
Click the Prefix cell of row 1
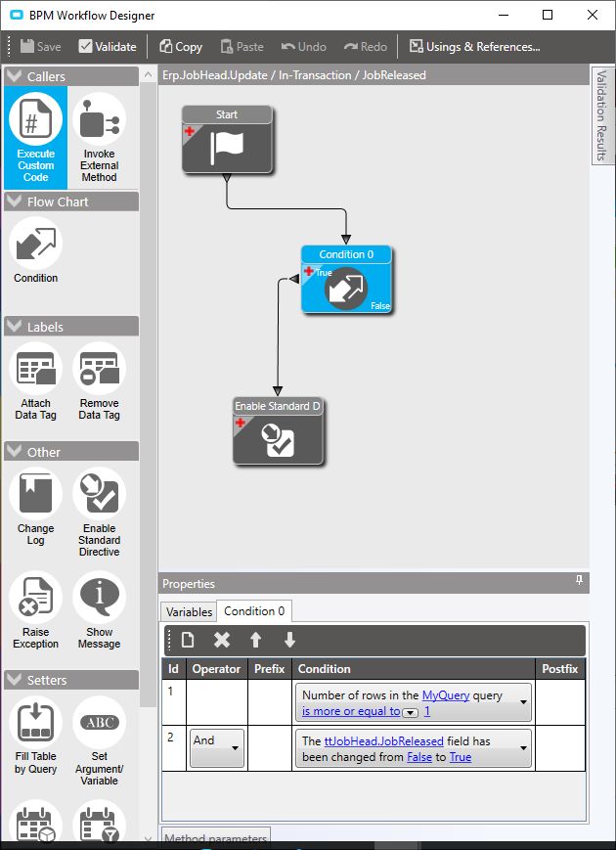pos(269,702)
